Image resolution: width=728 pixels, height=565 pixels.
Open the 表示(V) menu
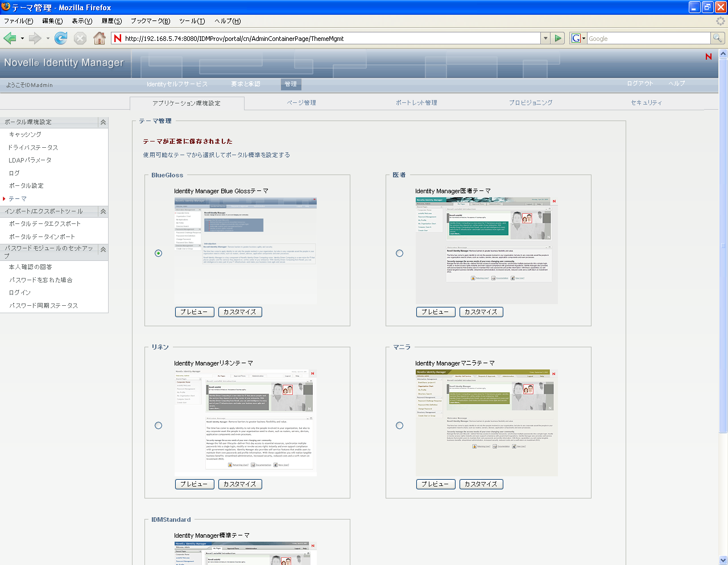point(82,21)
